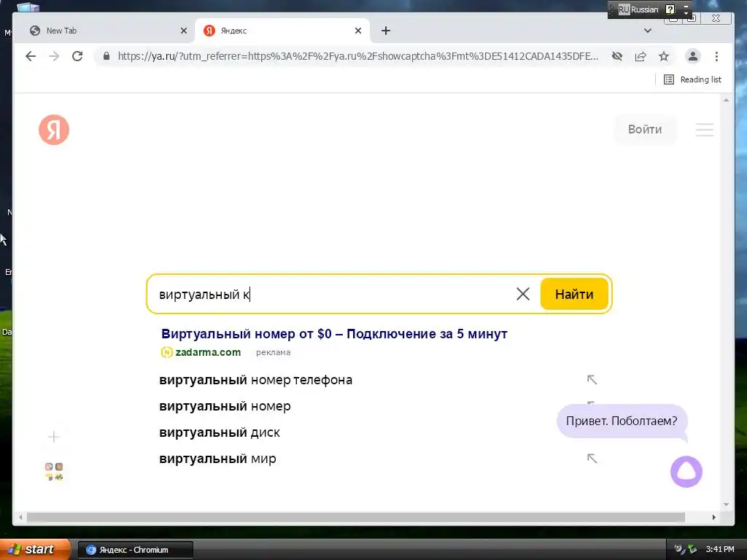Click the vertical scrollbar down arrow

(726, 505)
